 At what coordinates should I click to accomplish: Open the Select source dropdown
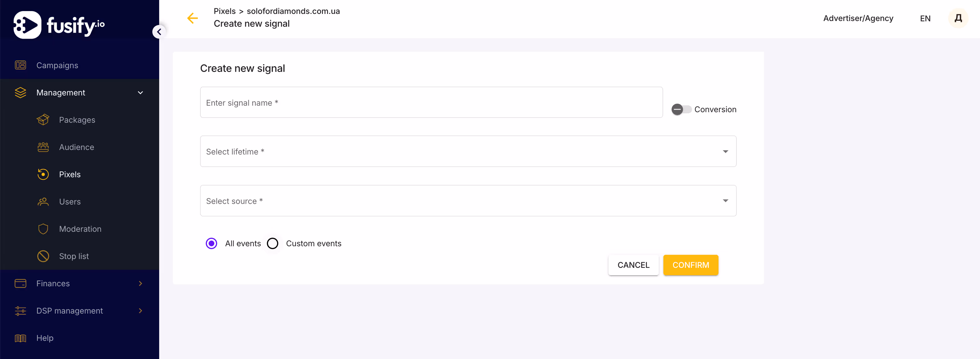coord(468,201)
